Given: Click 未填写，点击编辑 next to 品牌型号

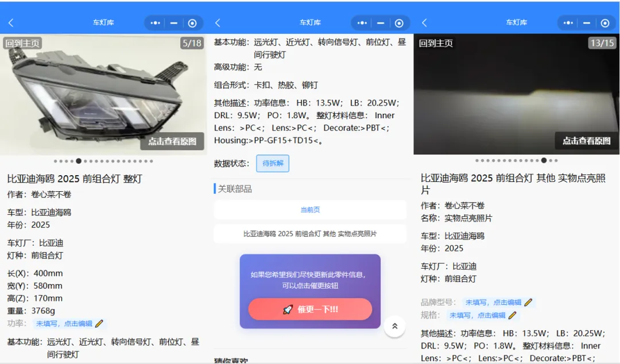Looking at the screenshot, I should 493,302.
